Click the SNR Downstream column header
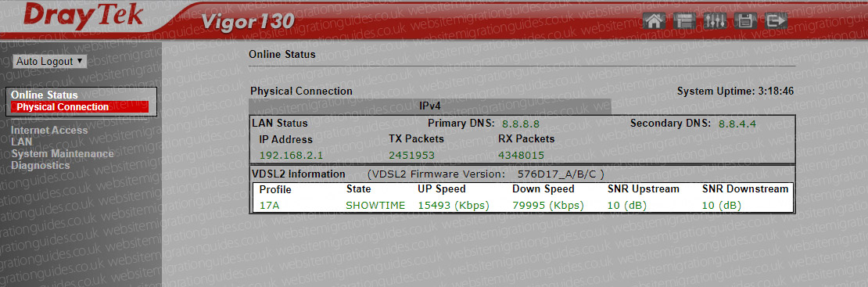Viewport: 868px width, 287px height. pos(745,189)
